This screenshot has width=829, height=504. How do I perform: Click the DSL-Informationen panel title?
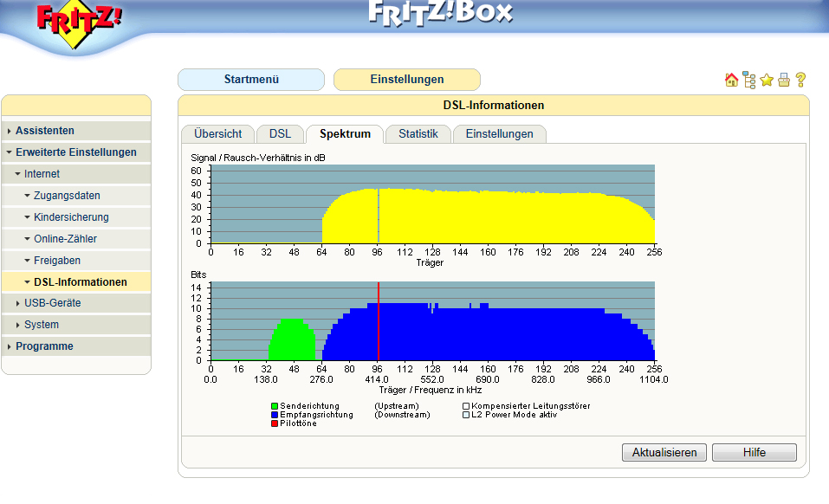493,105
